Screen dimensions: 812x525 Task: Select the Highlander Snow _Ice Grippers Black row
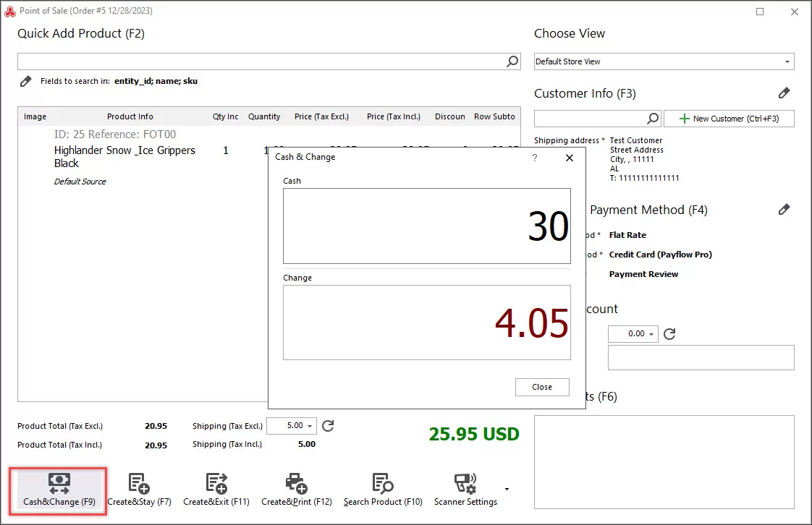(143, 158)
